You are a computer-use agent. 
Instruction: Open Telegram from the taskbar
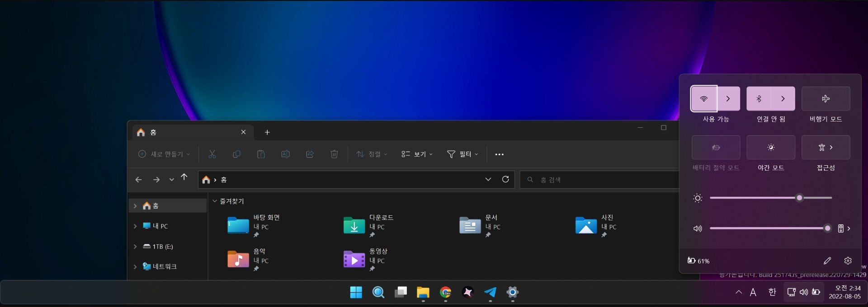pyautogui.click(x=490, y=292)
